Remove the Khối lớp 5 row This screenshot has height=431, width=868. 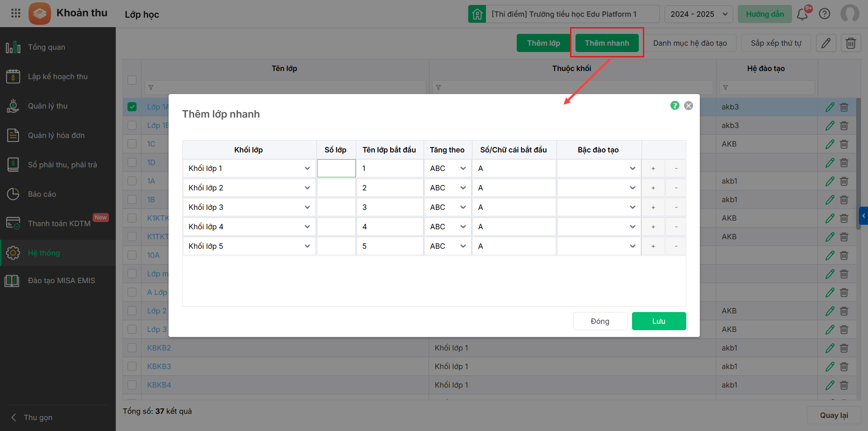(676, 246)
